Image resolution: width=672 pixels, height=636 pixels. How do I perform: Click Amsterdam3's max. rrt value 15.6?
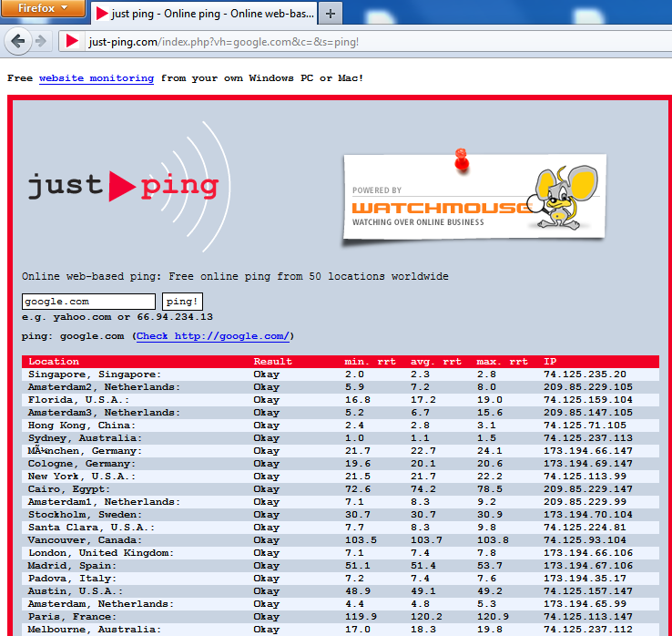(490, 413)
